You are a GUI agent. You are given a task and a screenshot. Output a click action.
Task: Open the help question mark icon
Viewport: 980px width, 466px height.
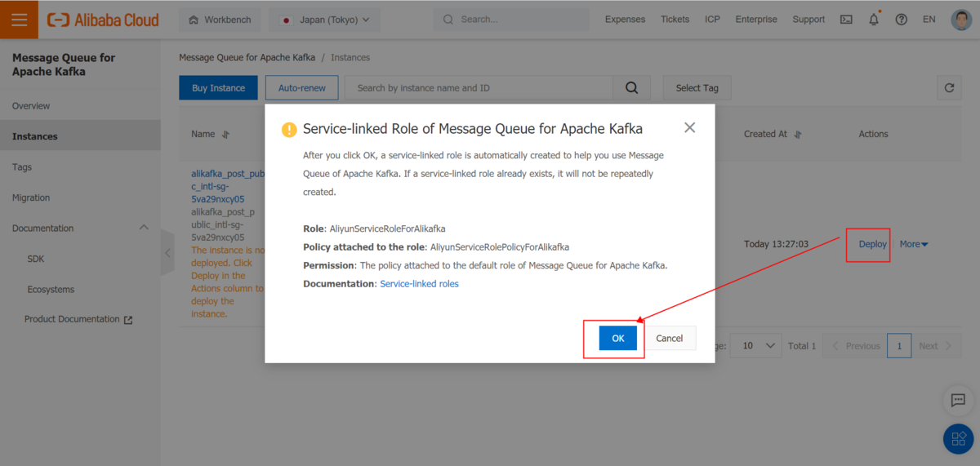point(901,20)
